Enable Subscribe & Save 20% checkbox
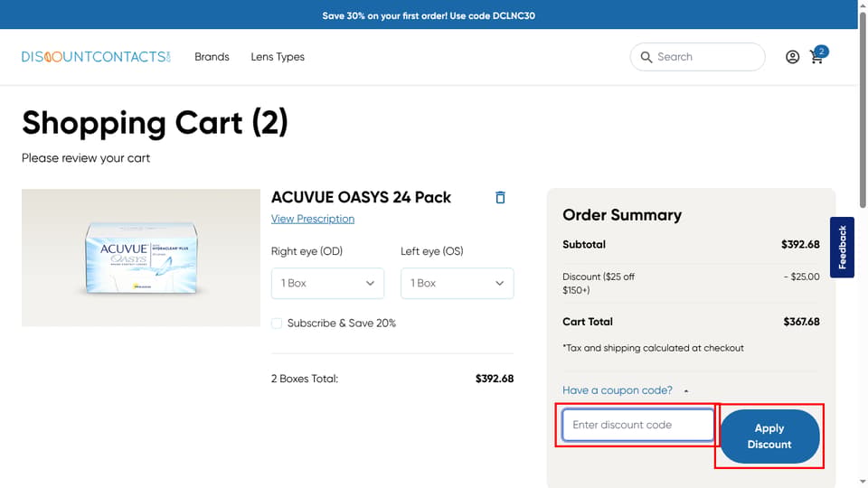Screen dimensions: 868x488 [x=277, y=324]
